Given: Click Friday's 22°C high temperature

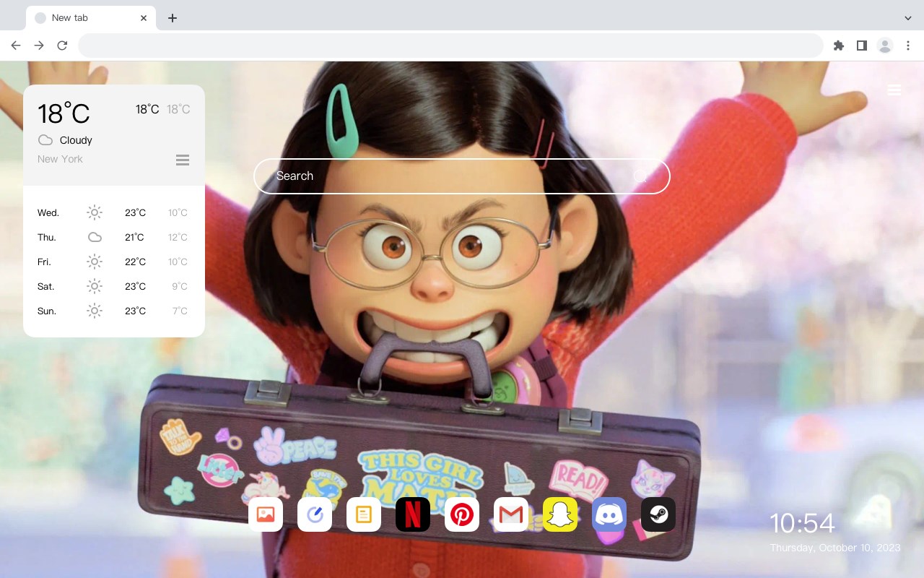Looking at the screenshot, I should (x=135, y=262).
